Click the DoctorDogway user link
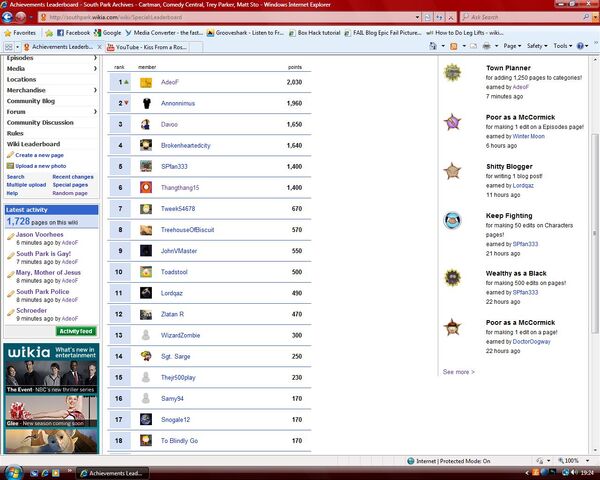Image resolution: width=600 pixels, height=480 pixels. (x=531, y=341)
